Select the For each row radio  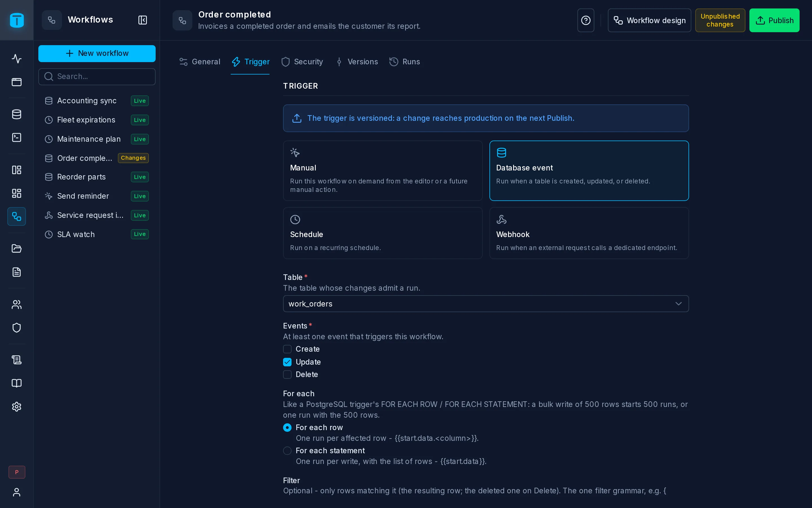pos(287,427)
